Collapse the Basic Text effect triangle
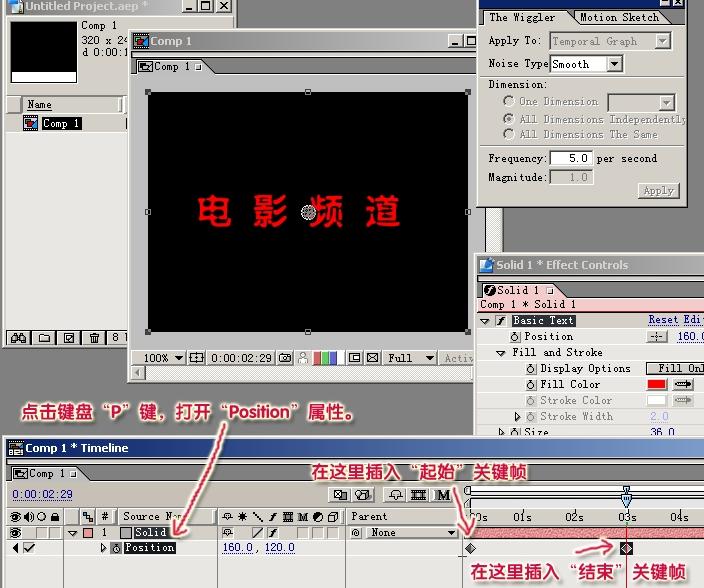The width and height of the screenshot is (704, 588). pos(484,321)
